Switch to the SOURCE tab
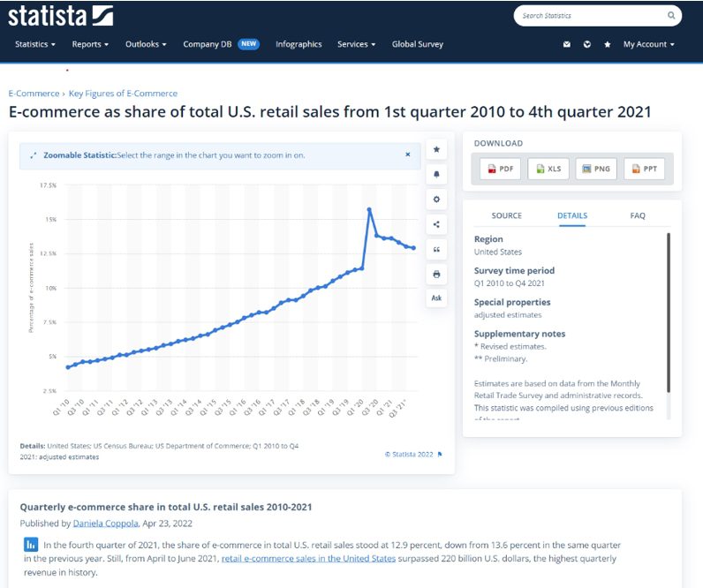703x588 pixels. 506,215
